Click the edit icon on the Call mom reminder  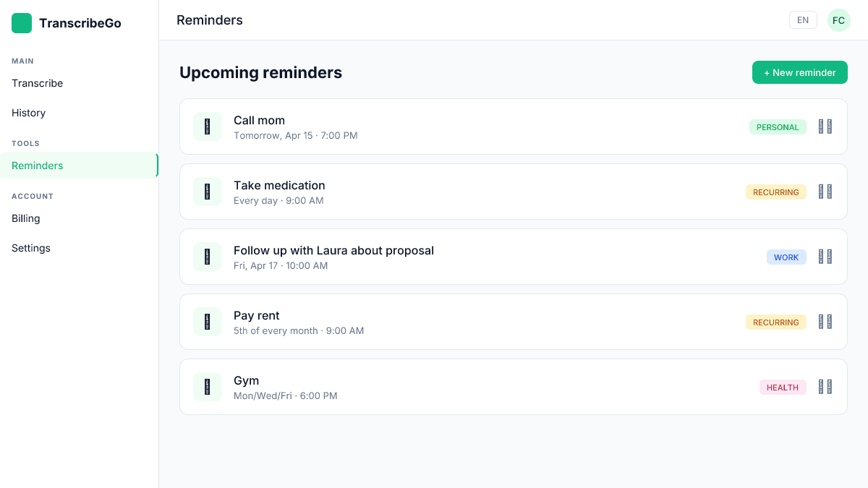click(820, 127)
